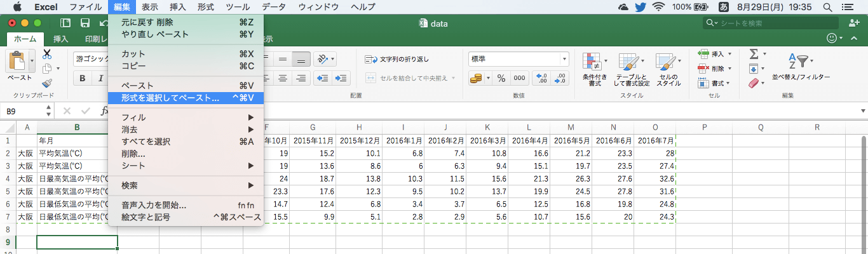Screen dimensions: 868x254
Task: Click the share workbook person icon
Action: 854,23
